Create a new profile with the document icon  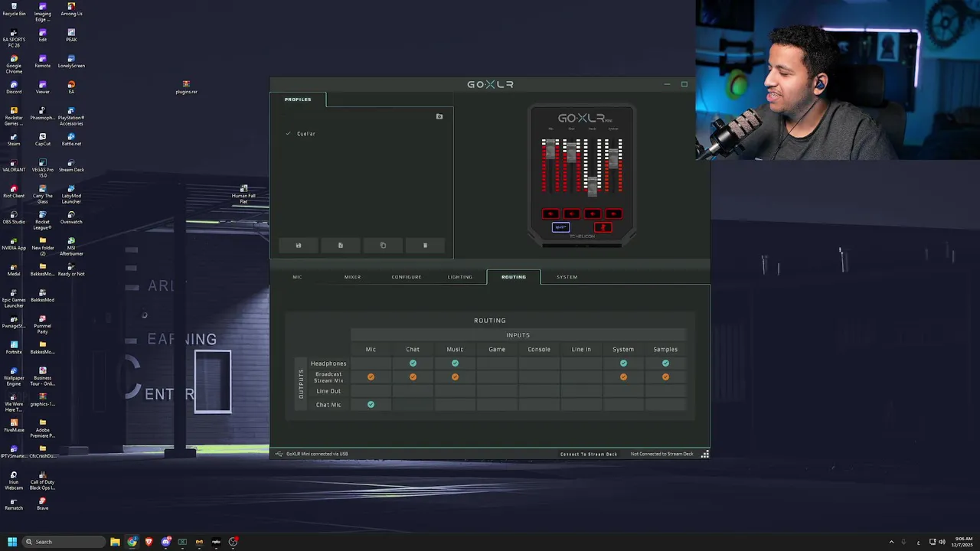pyautogui.click(x=341, y=245)
